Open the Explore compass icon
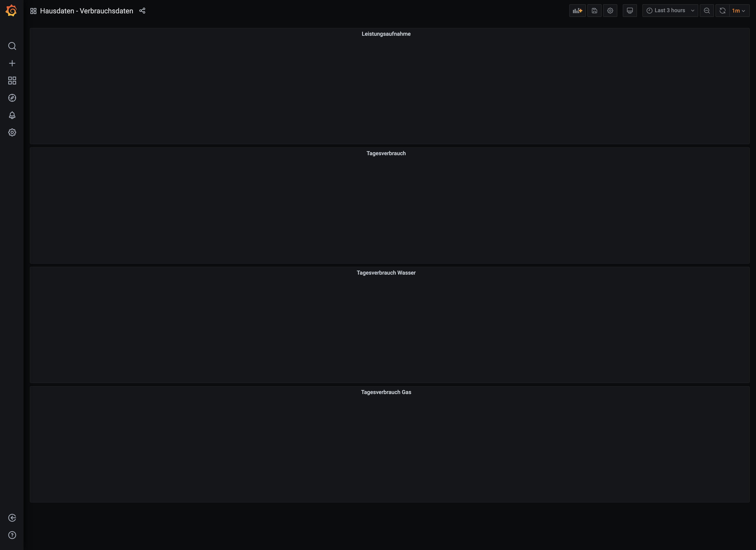Image resolution: width=756 pixels, height=550 pixels. (12, 98)
